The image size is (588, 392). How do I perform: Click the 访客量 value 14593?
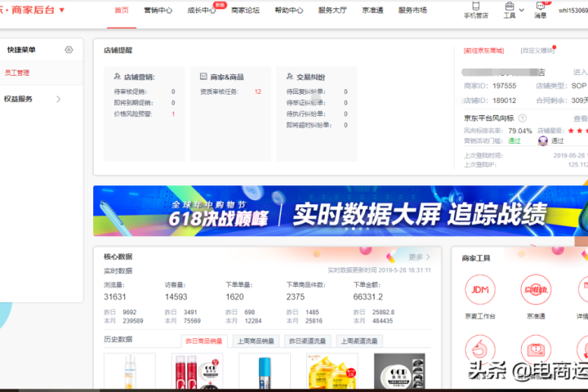coord(176,296)
